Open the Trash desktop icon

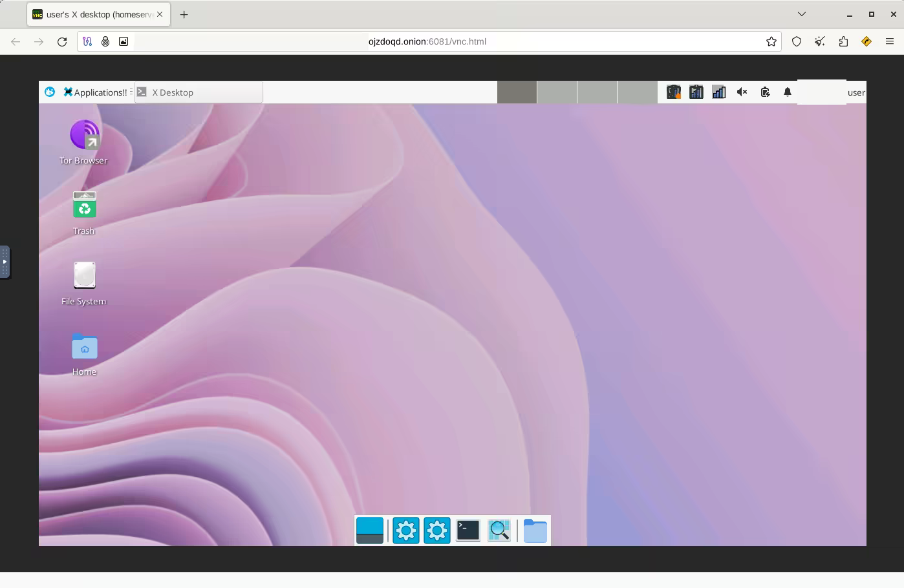[x=84, y=205]
